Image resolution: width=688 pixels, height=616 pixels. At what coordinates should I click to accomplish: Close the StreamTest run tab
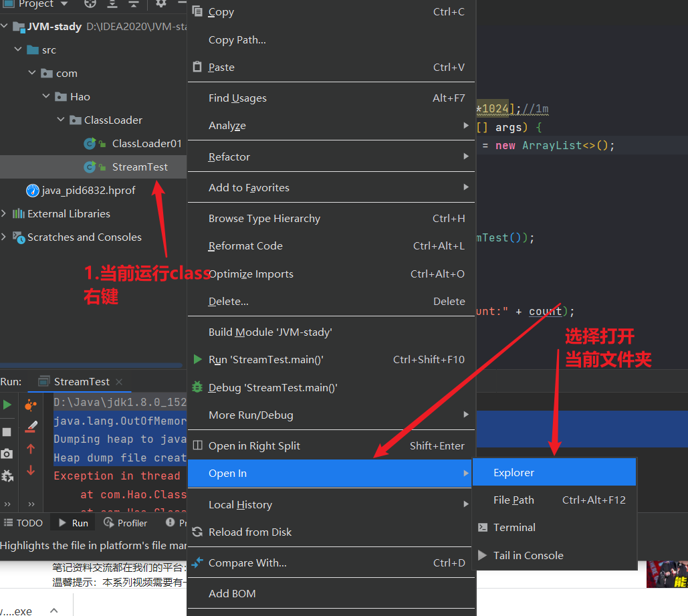tap(119, 382)
